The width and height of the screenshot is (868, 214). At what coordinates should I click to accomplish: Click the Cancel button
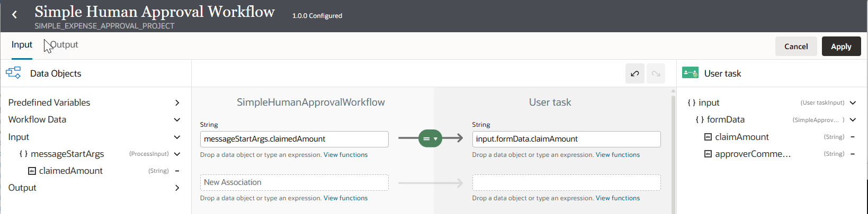795,46
